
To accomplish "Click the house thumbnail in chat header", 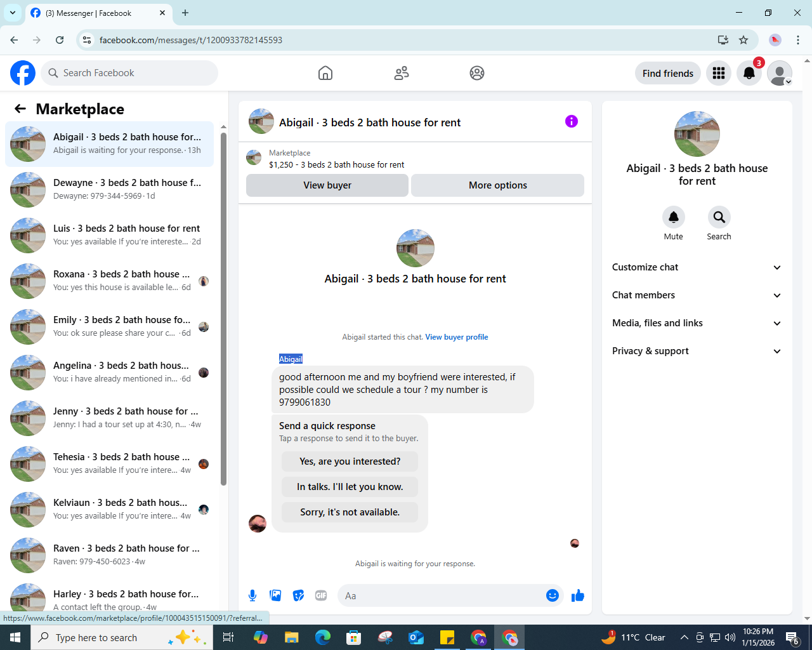I will point(261,121).
